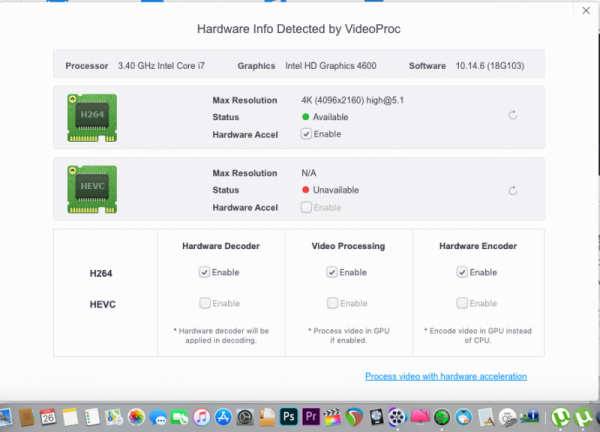Click the HEVC row label in table
Screen dimensions: 600x432
tap(103, 305)
